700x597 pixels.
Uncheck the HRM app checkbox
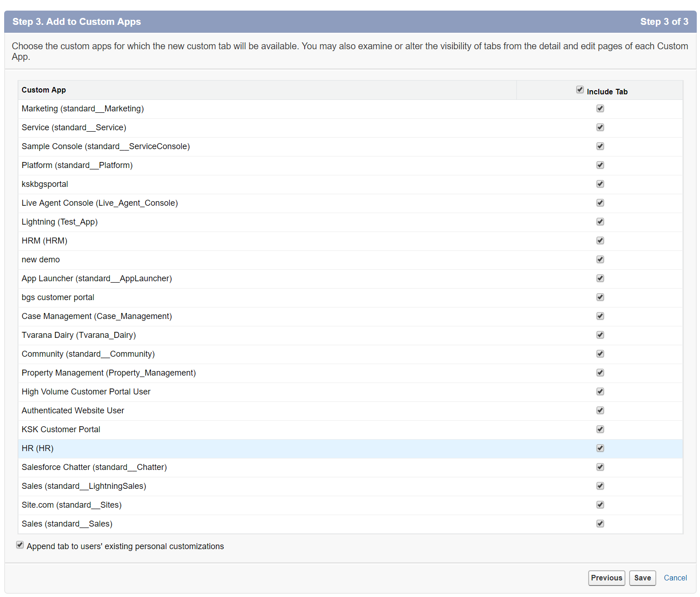point(600,240)
